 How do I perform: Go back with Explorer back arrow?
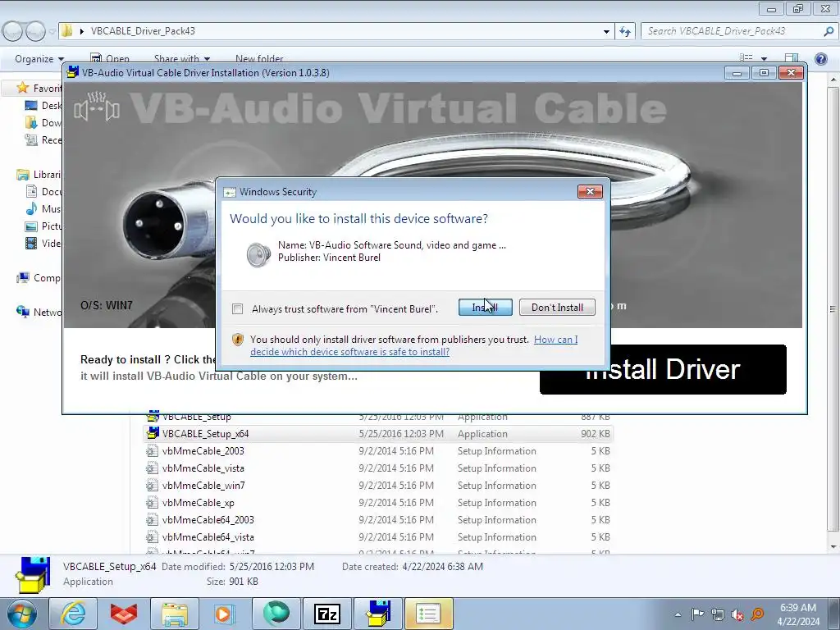(x=13, y=31)
